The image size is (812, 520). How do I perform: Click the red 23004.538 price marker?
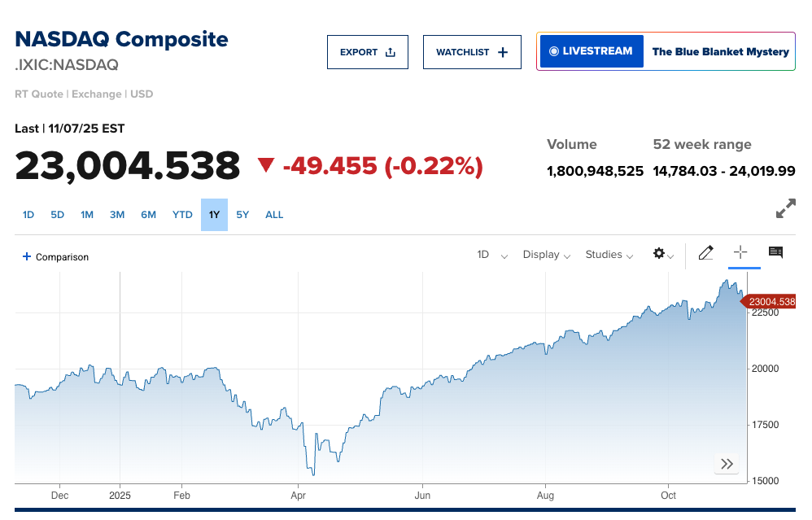770,302
